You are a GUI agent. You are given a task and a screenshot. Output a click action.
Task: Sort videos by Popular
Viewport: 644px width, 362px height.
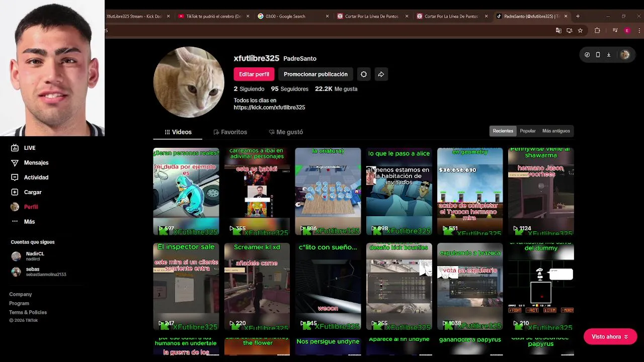(528, 131)
